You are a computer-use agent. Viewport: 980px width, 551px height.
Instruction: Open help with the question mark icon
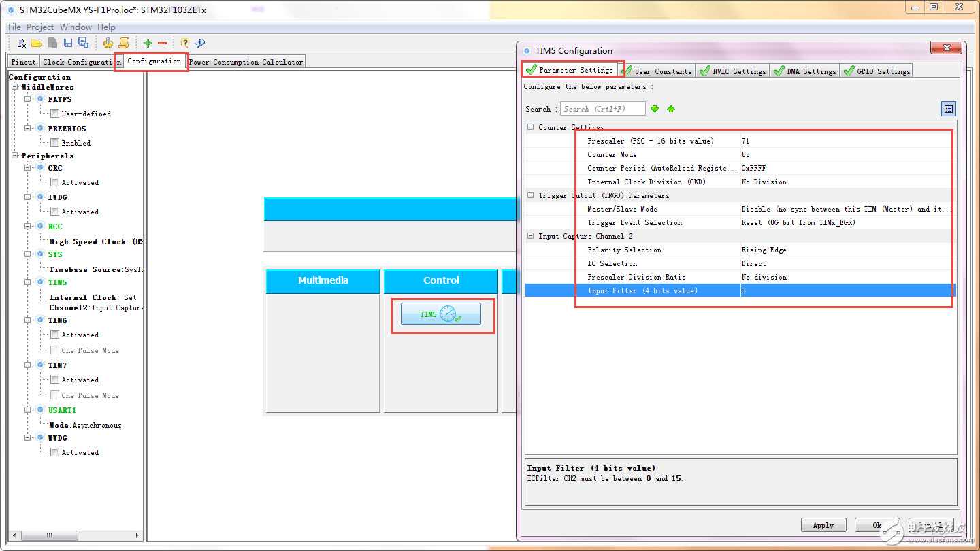(x=184, y=43)
